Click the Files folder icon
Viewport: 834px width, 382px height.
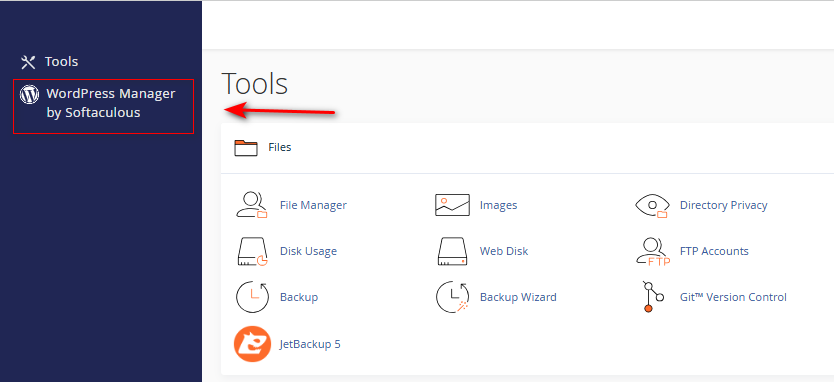point(246,147)
